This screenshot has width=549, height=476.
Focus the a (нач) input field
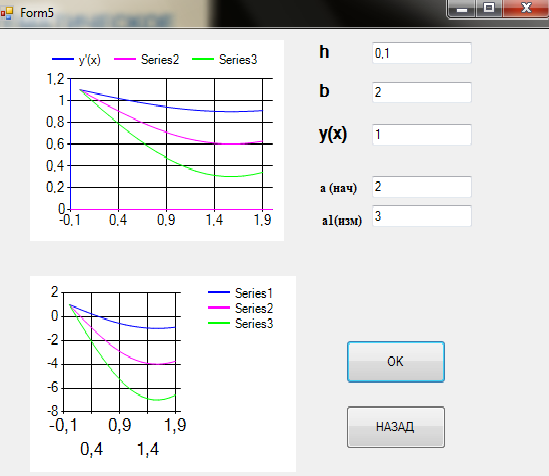tap(422, 187)
